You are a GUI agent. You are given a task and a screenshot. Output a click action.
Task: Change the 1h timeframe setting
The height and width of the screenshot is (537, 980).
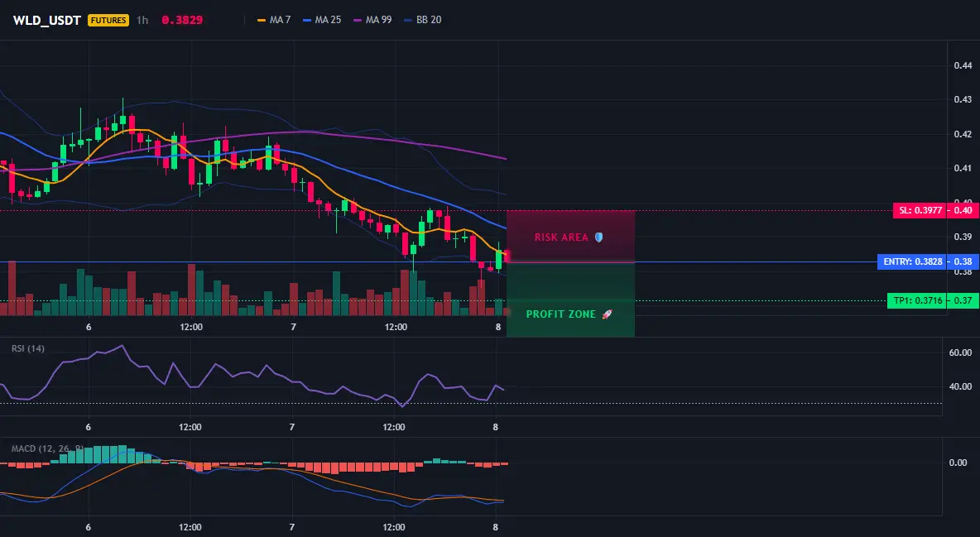point(142,20)
